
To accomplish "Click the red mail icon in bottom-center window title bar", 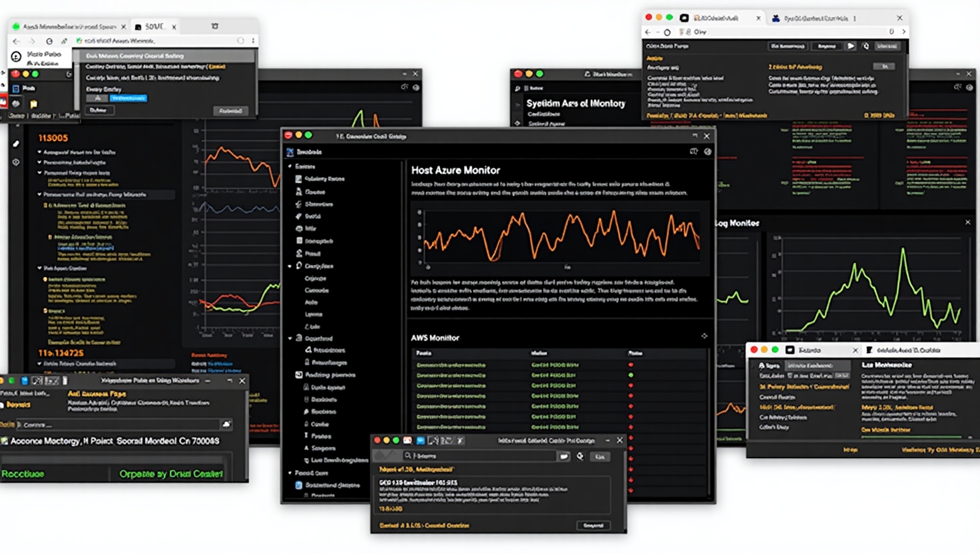I will [407, 440].
